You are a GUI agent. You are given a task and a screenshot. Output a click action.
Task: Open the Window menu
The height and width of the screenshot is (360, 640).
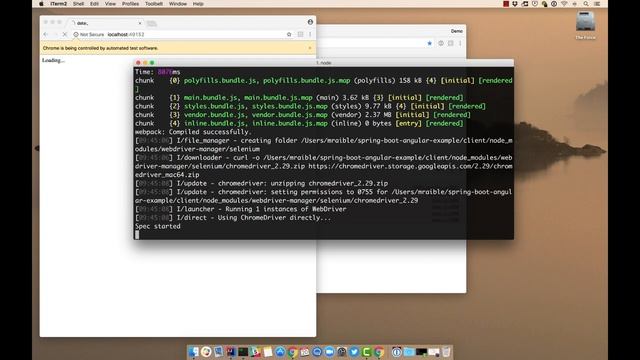click(178, 4)
